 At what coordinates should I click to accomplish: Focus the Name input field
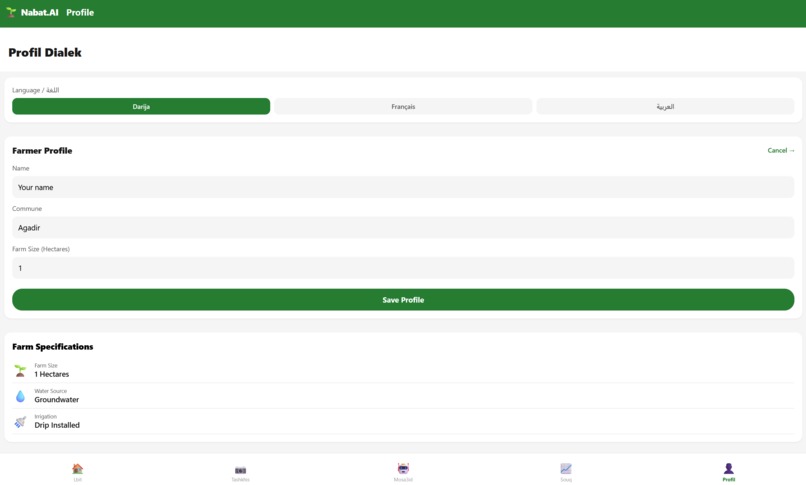(x=403, y=187)
